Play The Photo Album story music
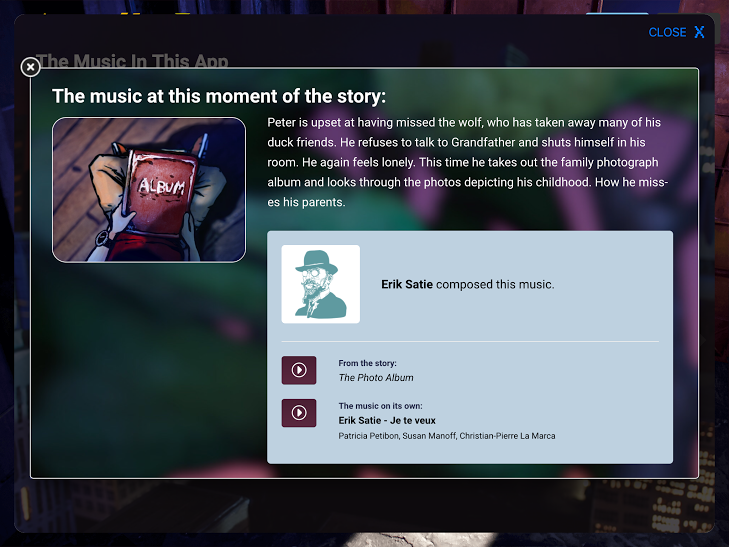 tap(298, 370)
